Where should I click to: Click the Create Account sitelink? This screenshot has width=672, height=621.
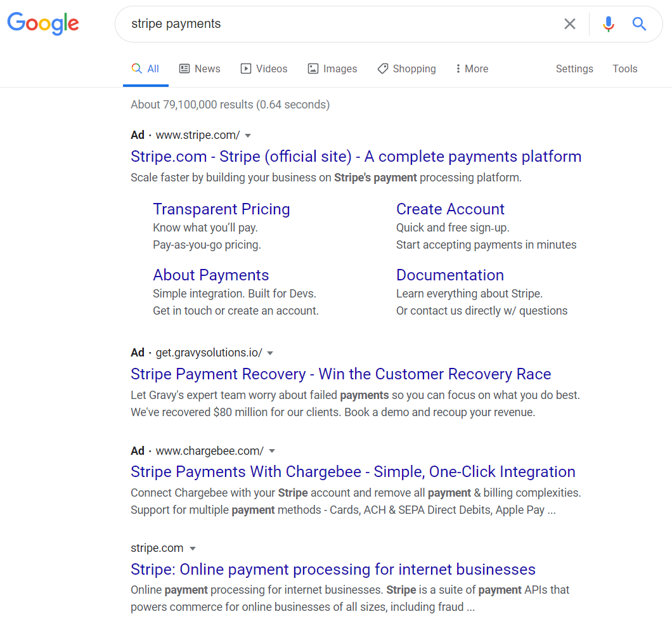[x=450, y=209]
